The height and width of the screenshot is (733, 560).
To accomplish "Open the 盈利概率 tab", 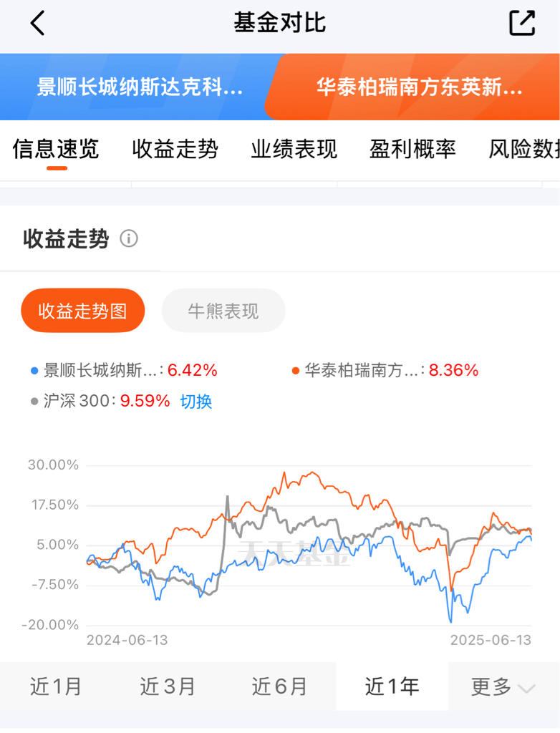I will tap(412, 149).
